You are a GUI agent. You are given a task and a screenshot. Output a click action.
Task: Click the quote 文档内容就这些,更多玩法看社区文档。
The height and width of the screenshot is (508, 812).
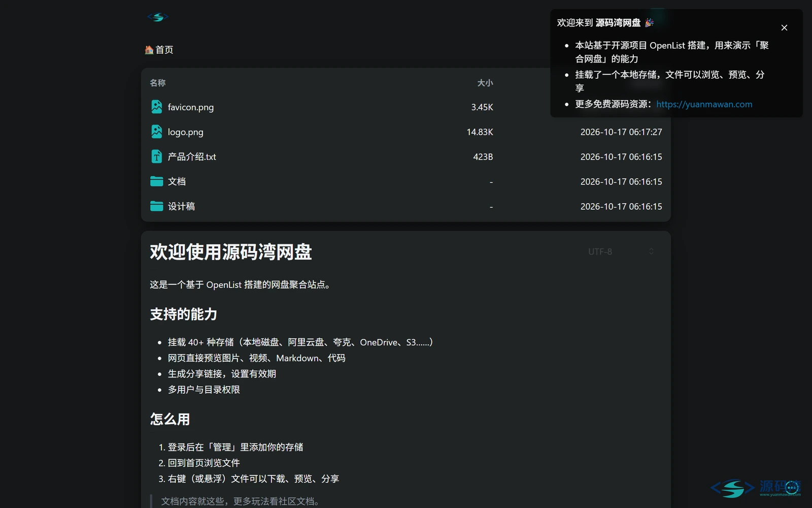point(242,501)
